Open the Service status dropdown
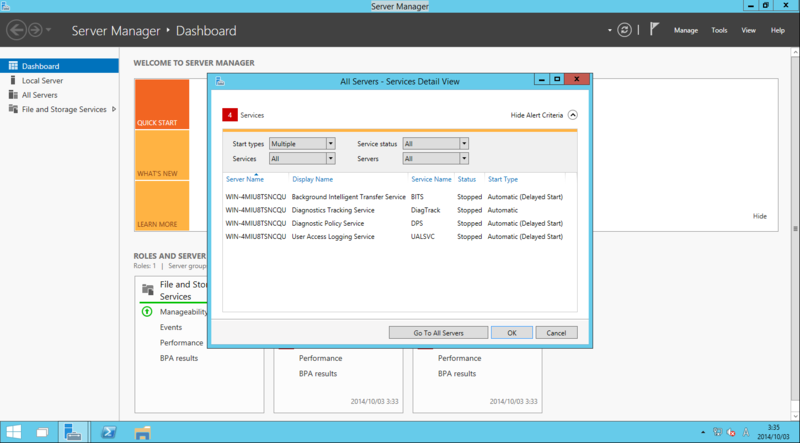Image resolution: width=800 pixels, height=443 pixels. [435, 144]
